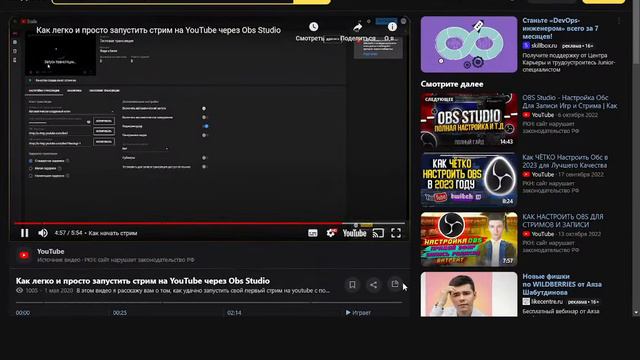The image size is (640, 360).
Task: Open the skillbox.ru advertiser link
Action: (544, 46)
